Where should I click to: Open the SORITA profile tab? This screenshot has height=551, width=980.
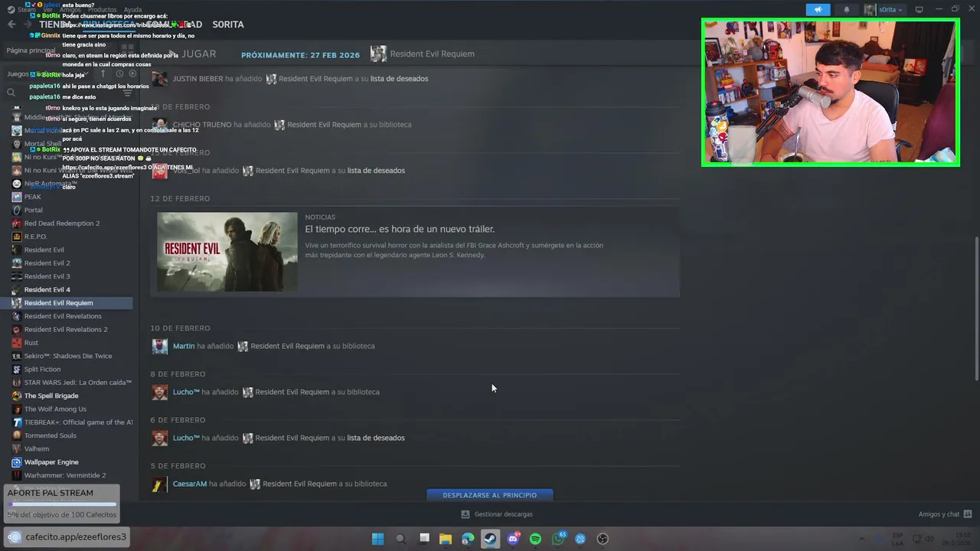pos(228,24)
